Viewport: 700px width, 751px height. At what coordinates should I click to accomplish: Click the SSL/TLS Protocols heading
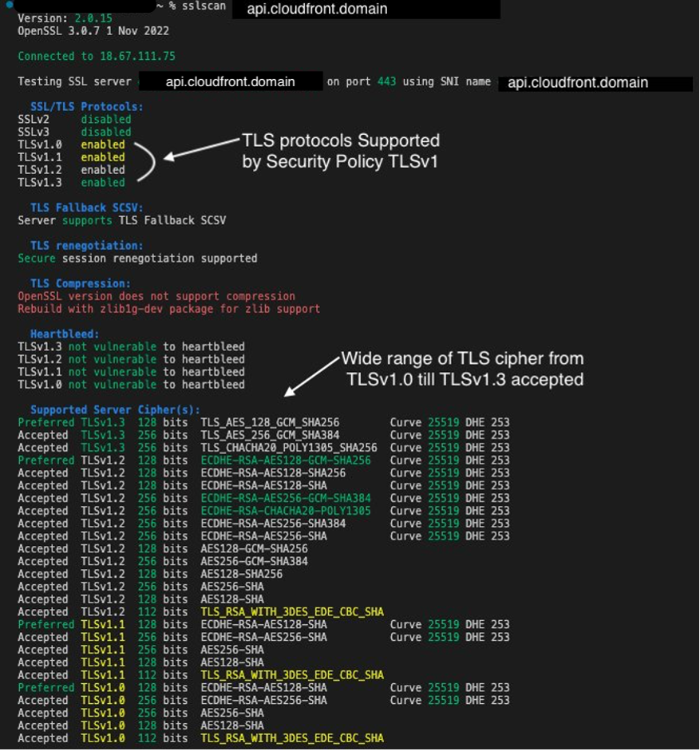click(x=85, y=106)
